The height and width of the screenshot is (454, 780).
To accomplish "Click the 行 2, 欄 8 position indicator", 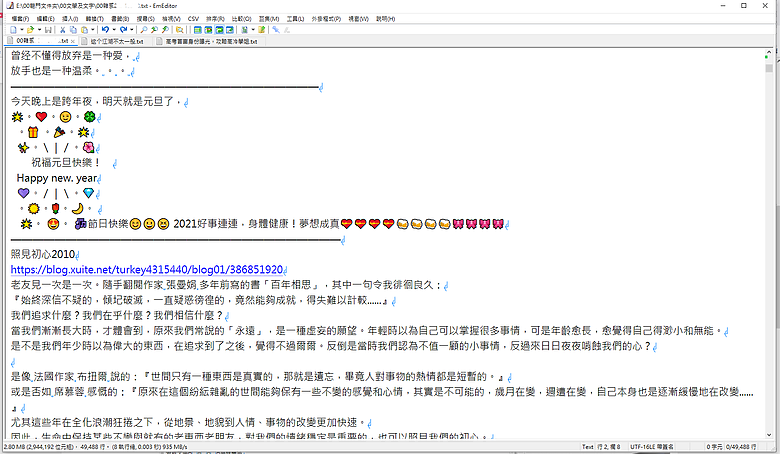I will (x=608, y=447).
